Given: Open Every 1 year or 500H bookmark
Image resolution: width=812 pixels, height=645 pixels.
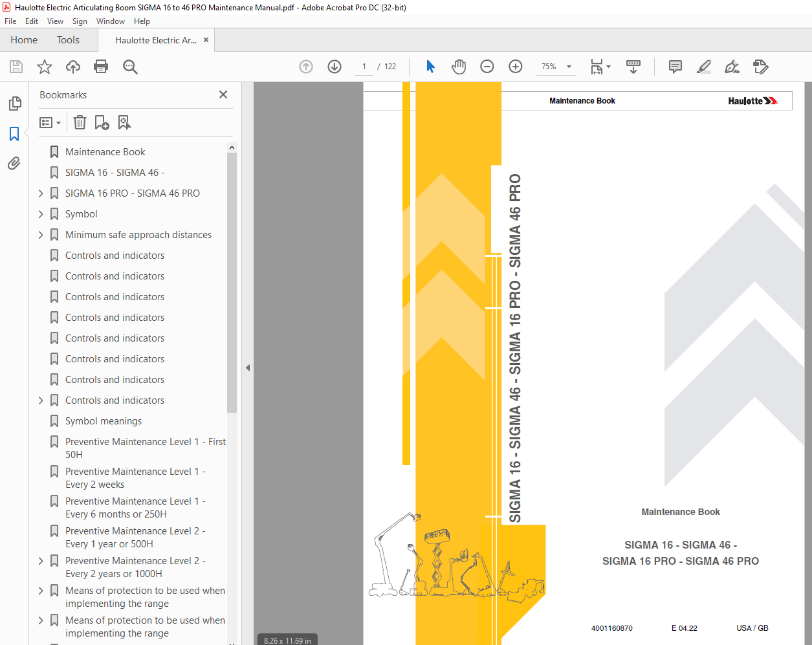Looking at the screenshot, I should [x=135, y=538].
